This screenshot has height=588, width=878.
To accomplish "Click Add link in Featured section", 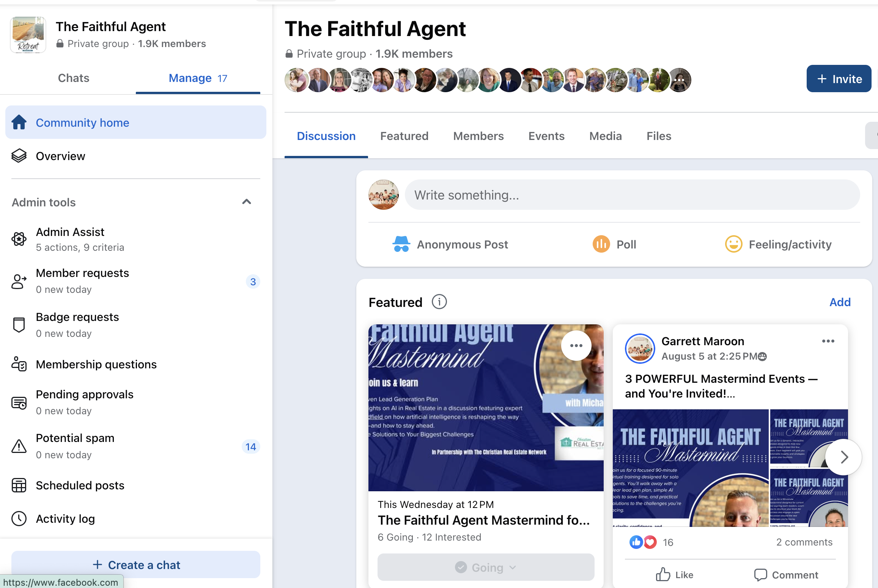I will 840,302.
